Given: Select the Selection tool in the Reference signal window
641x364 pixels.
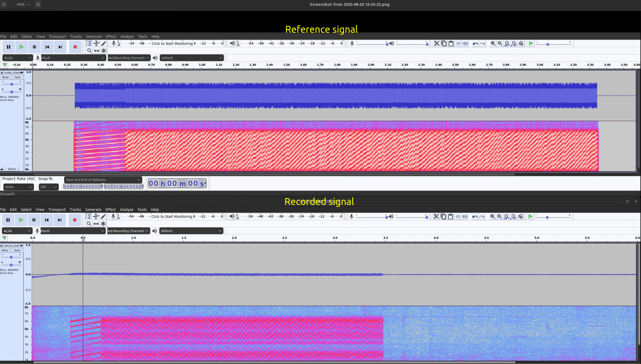Looking at the screenshot, I should (x=89, y=43).
